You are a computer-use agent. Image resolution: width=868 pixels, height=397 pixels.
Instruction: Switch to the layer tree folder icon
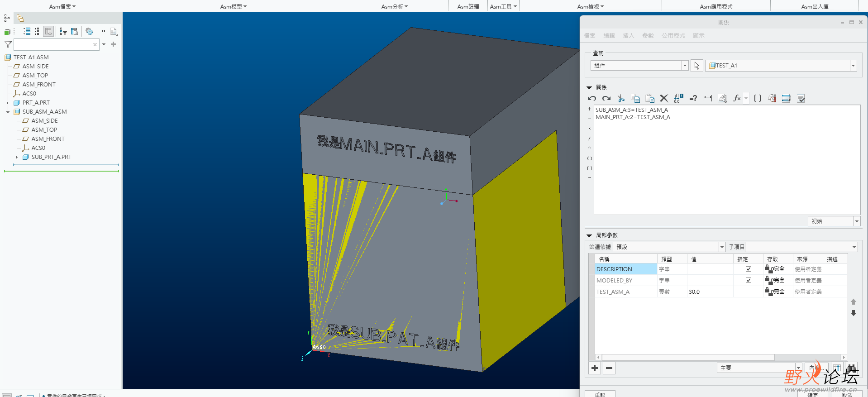[20, 18]
